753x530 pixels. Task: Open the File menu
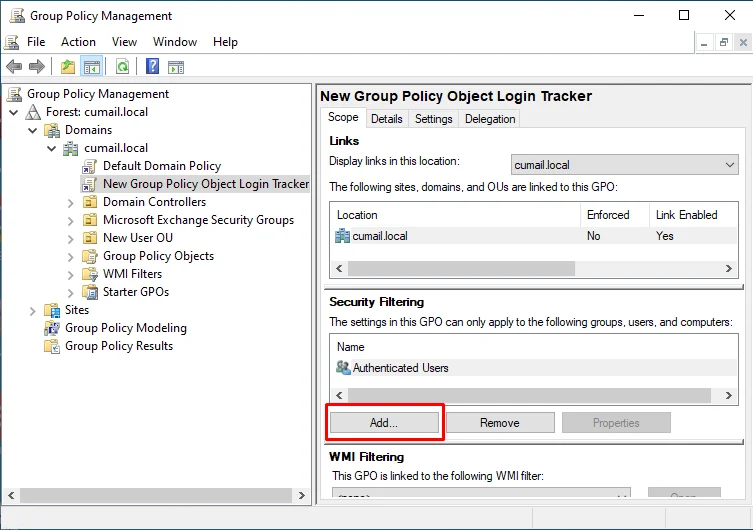pos(36,42)
